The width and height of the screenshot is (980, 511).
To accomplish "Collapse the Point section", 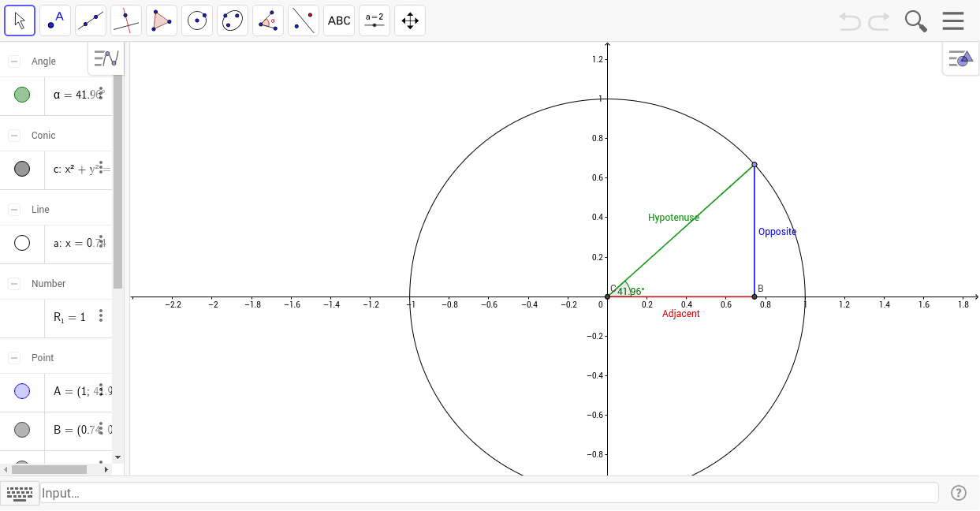I will coord(13,357).
